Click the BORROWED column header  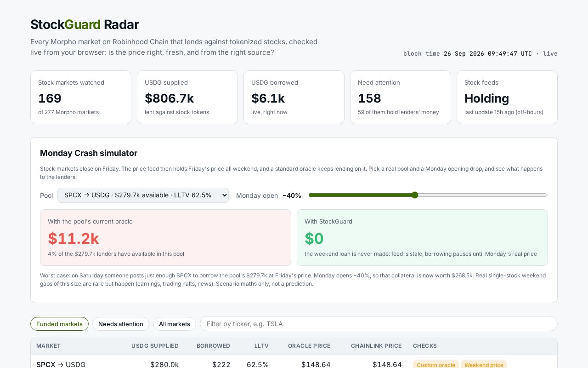pos(213,346)
